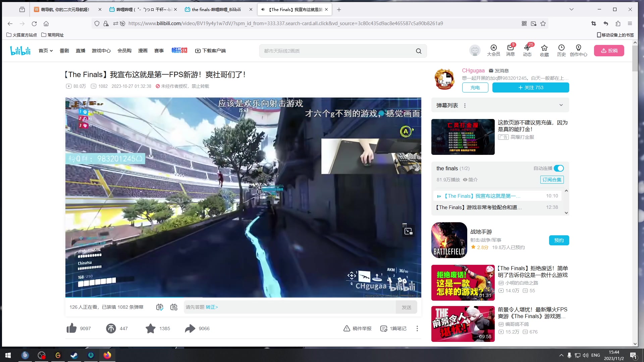Open 前景令人堪忧 recommended video thumbnail
The width and height of the screenshot is (644, 362).
click(463, 324)
